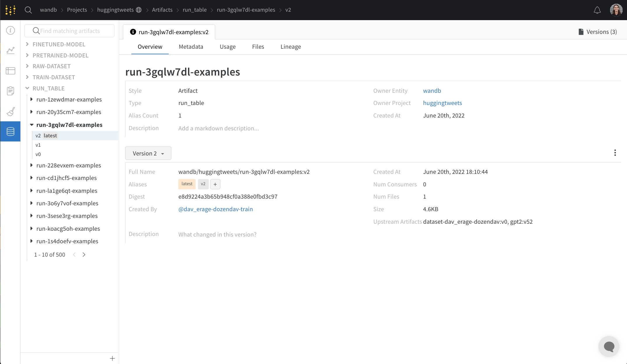Viewport: 627px width, 364px height.
Task: Open the project info sidebar icon
Action: 11,30
